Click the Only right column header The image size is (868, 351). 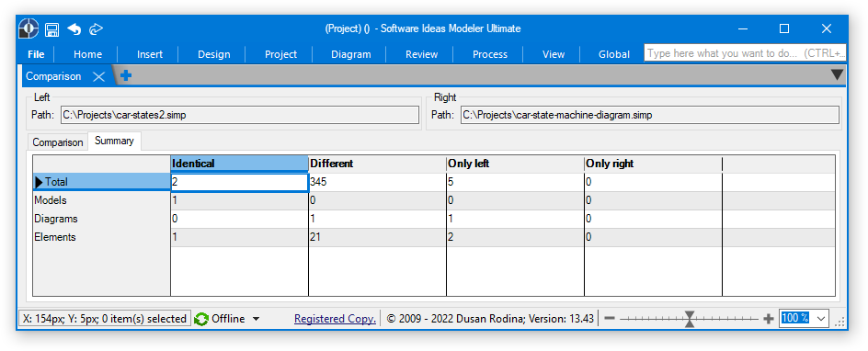coord(653,164)
